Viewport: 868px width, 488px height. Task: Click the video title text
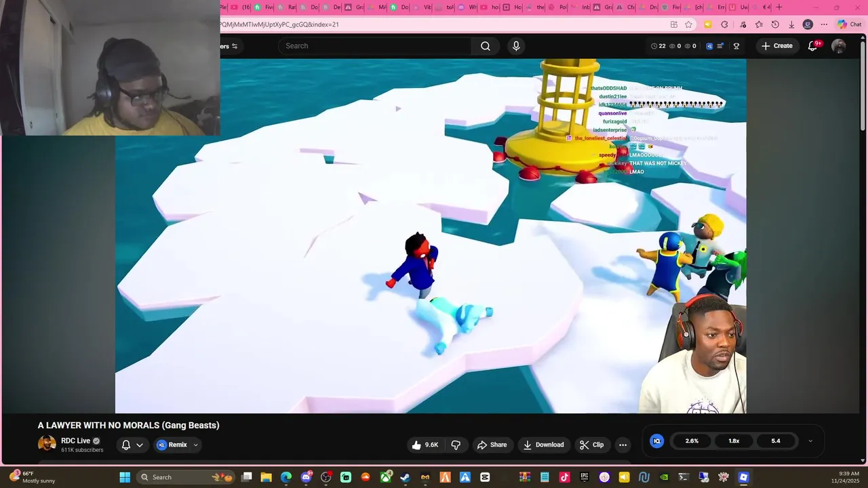pyautogui.click(x=128, y=425)
